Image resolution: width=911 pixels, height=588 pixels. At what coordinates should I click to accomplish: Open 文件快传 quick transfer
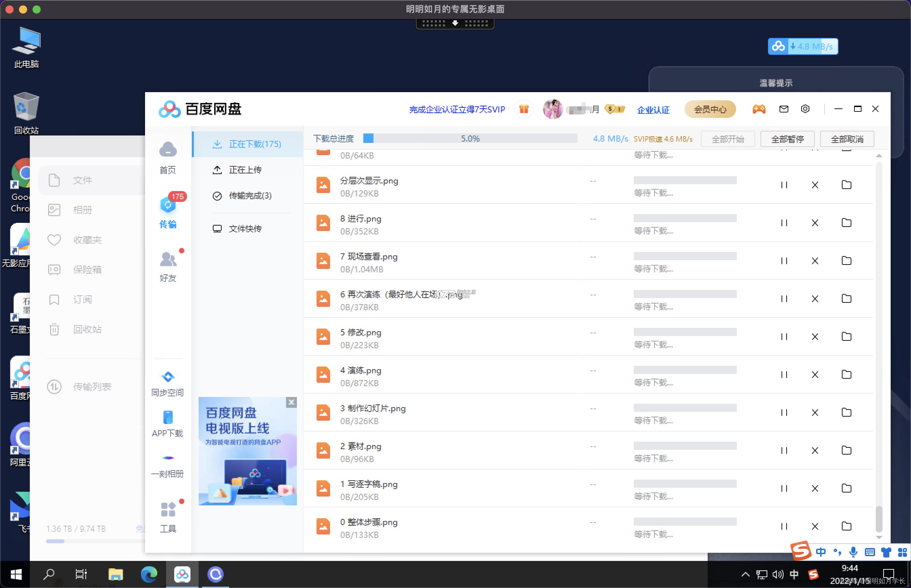[247, 229]
